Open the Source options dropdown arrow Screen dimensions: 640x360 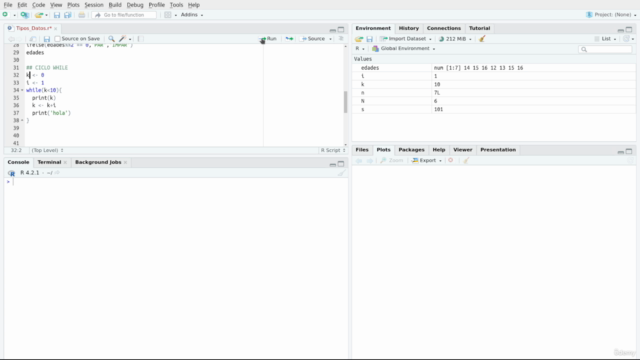(330, 39)
